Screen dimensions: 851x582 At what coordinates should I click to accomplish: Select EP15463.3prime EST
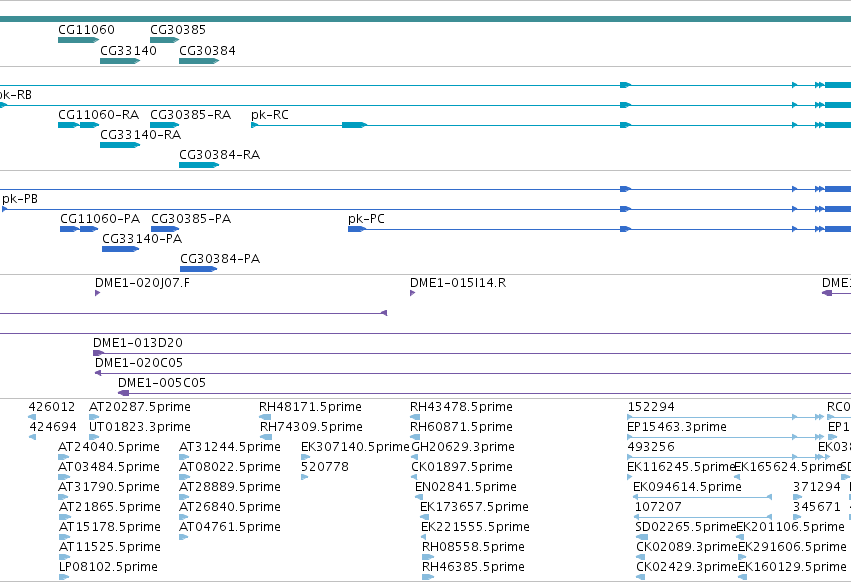pyautogui.click(x=726, y=437)
